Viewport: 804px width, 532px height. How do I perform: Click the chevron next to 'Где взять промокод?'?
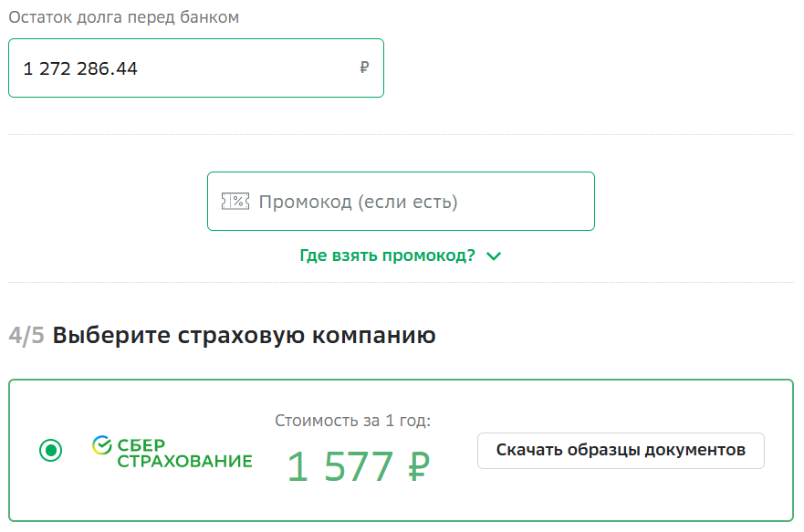click(x=494, y=256)
